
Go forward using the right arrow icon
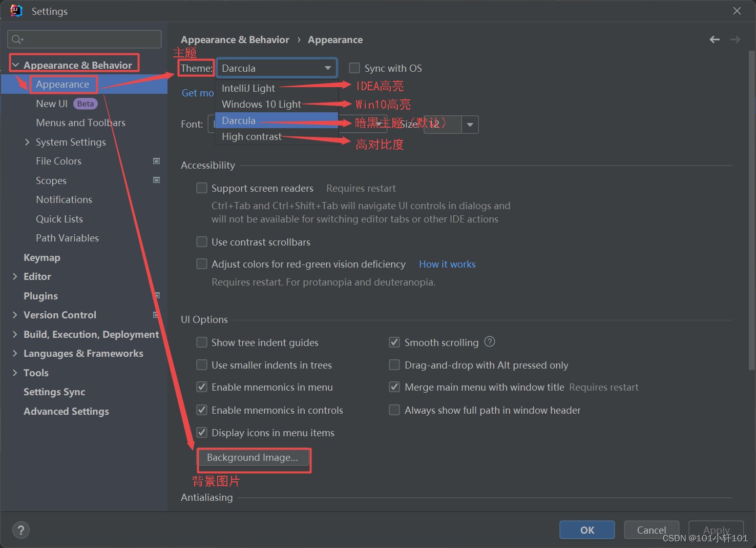[735, 39]
